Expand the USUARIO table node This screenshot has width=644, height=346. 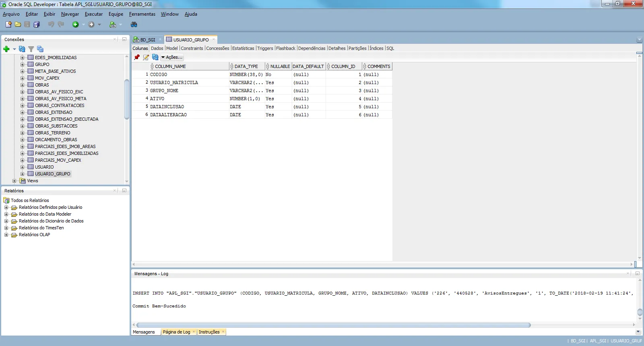click(23, 167)
